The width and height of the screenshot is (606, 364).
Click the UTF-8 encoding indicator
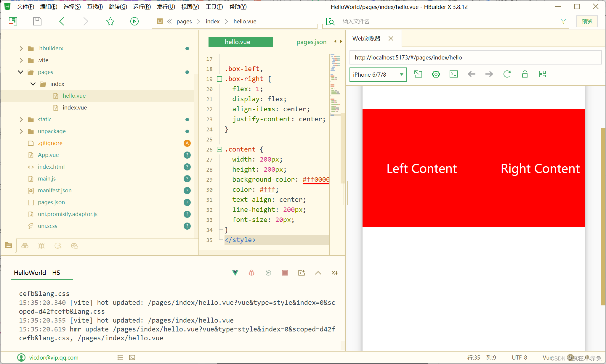[520, 357]
